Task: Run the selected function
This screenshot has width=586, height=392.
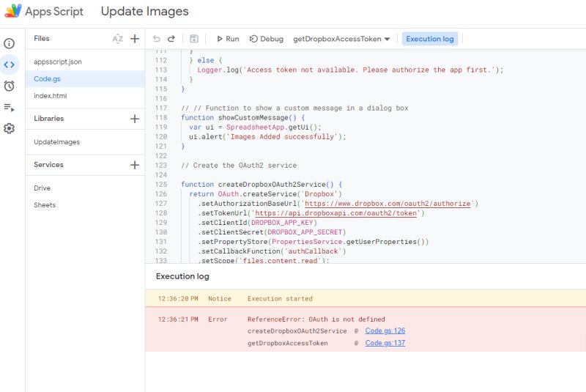Action: click(228, 39)
